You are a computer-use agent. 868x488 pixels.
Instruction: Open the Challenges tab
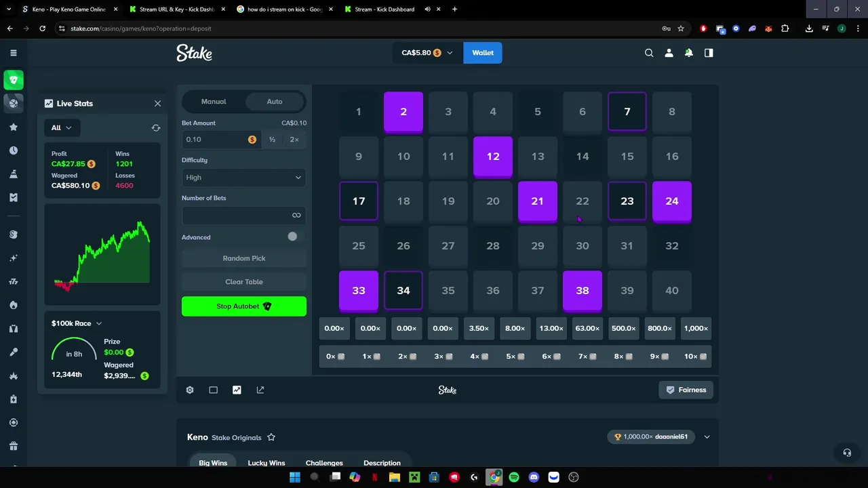pyautogui.click(x=324, y=463)
